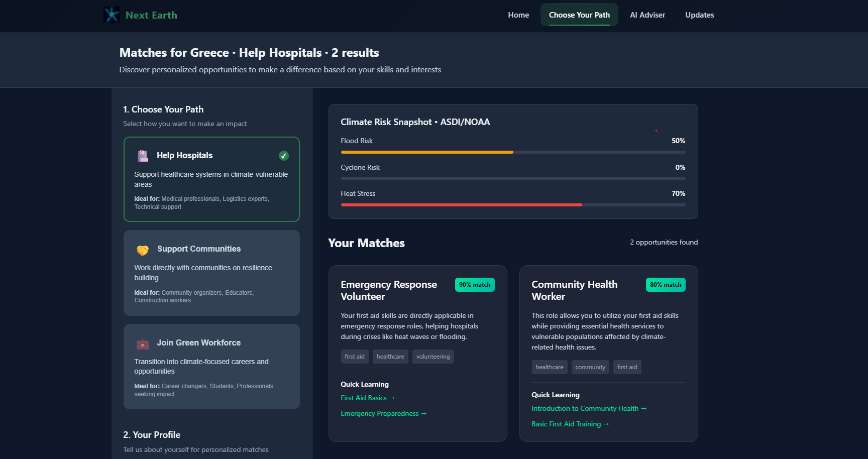This screenshot has width=868, height=459.
Task: Open the AI Adviser page
Action: (647, 15)
